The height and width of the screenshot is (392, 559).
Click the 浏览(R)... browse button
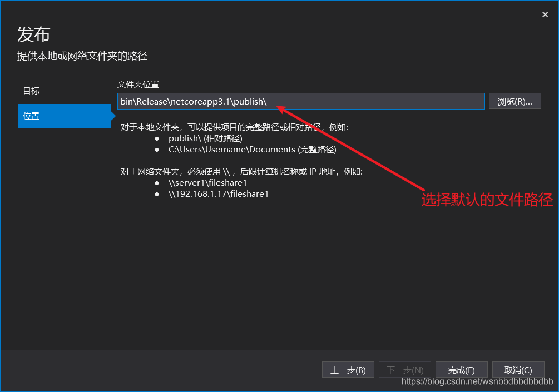515,101
